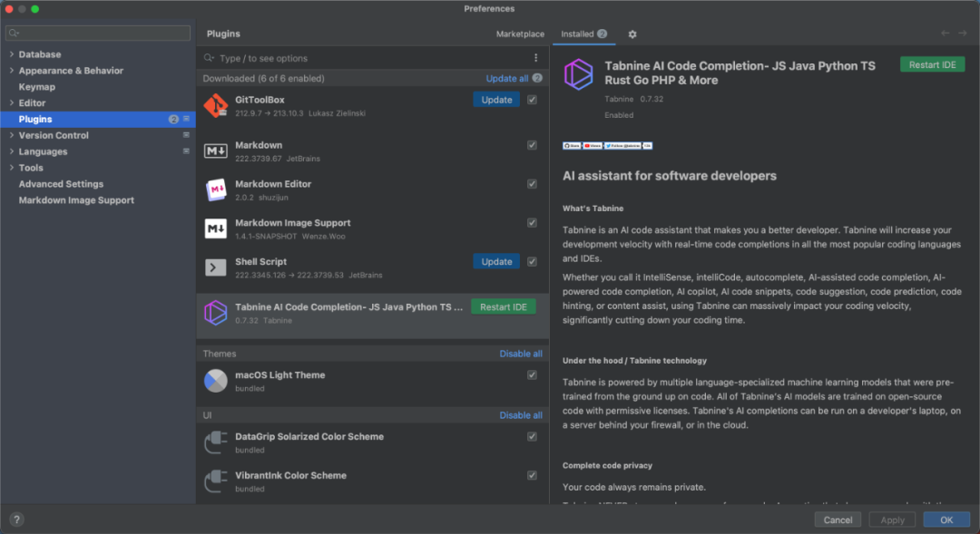Click the GitHub star badge in description
The height and width of the screenshot is (534, 980).
click(x=572, y=146)
